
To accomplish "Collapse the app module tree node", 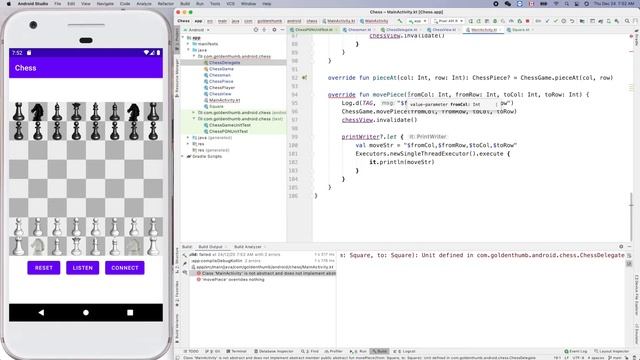I will [x=183, y=38].
